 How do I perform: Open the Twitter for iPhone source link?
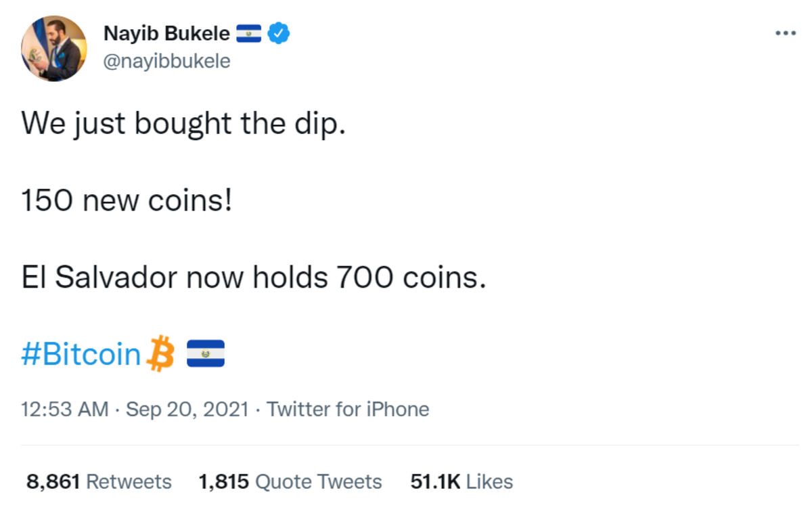point(348,410)
